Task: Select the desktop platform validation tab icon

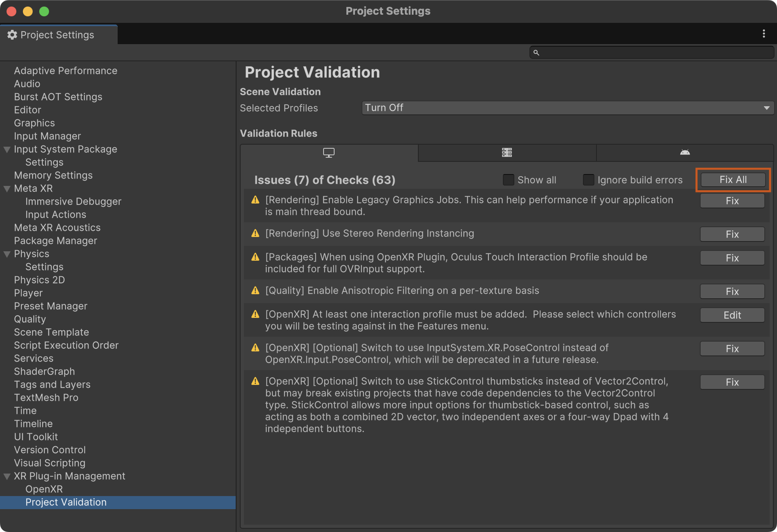Action: click(x=328, y=152)
